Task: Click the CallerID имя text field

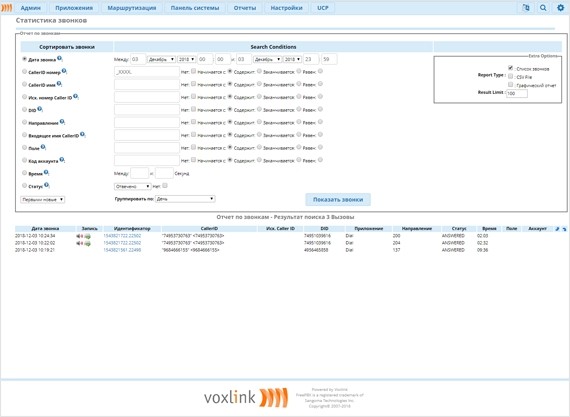Action: pyautogui.click(x=147, y=84)
